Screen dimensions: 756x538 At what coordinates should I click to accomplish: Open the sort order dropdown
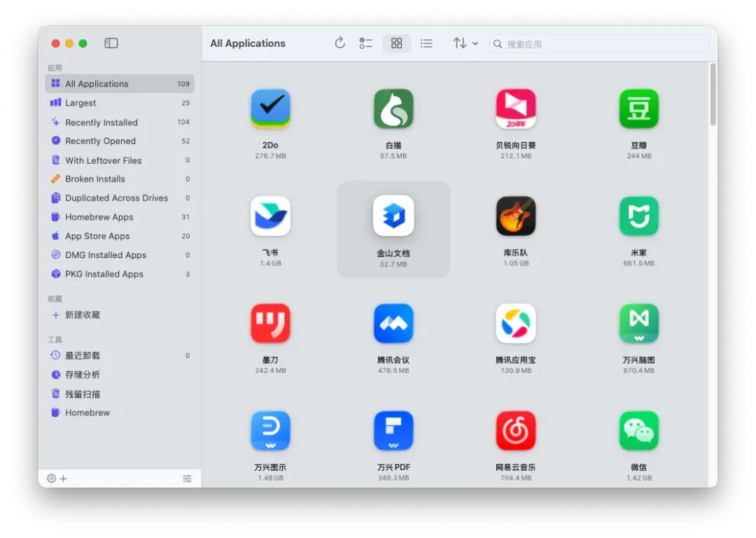point(465,43)
